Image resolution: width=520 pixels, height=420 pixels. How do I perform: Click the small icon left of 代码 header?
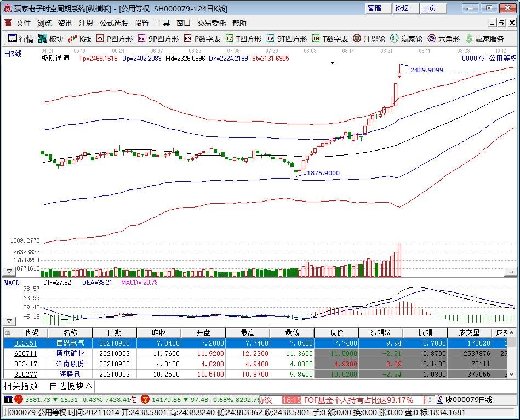coord(8,332)
